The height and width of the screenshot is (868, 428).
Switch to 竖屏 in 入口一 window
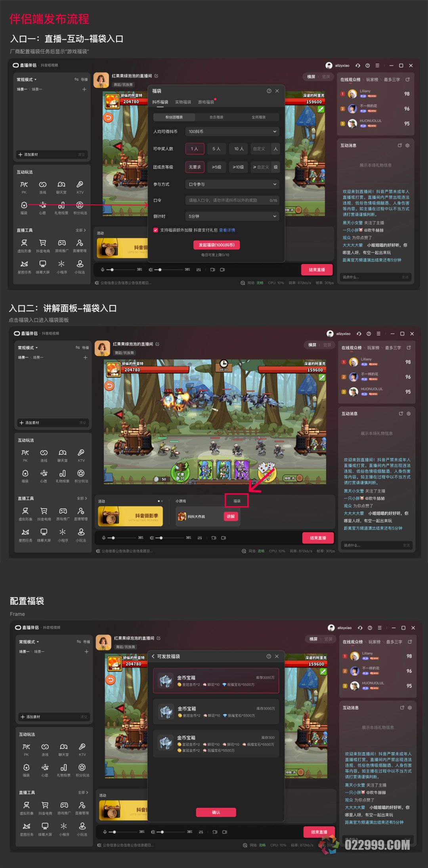coord(326,76)
